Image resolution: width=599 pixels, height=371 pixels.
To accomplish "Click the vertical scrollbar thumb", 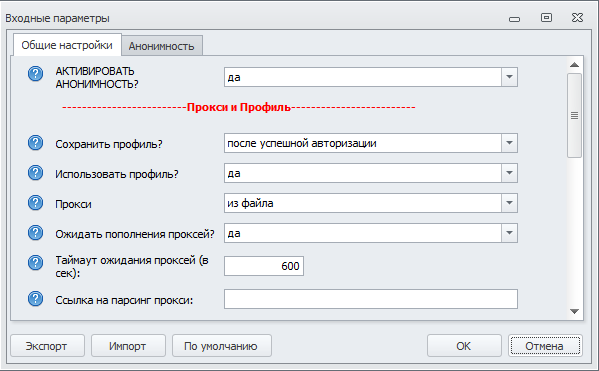I will click(x=575, y=115).
